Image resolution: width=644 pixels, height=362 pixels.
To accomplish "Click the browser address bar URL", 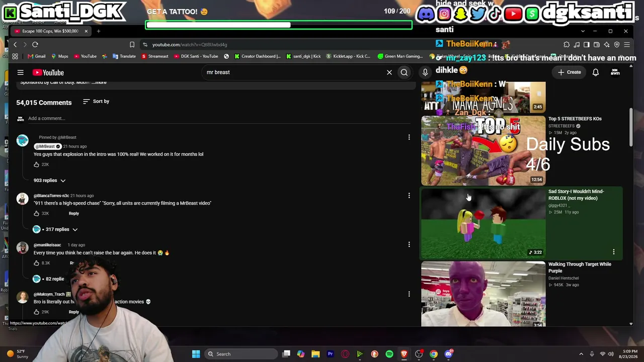I will pos(190,45).
